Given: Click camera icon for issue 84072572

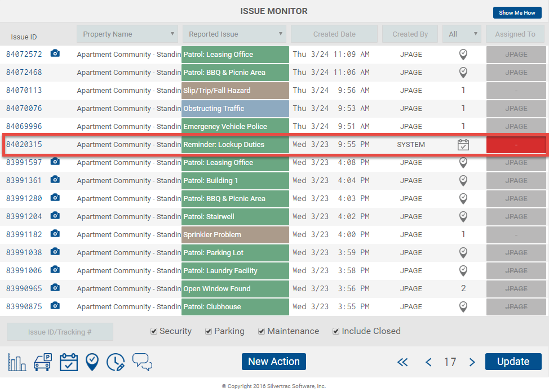Looking at the screenshot, I should (55, 54).
